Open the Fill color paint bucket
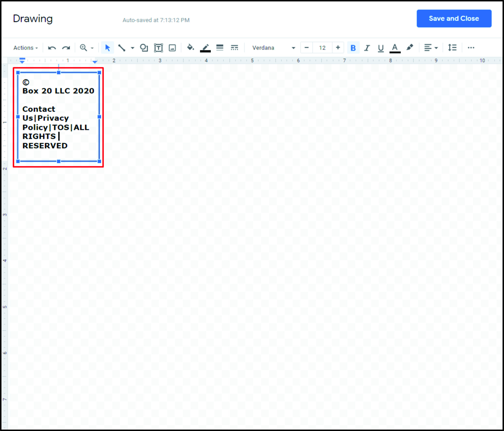Viewport: 504px width, 431px height. [x=190, y=47]
